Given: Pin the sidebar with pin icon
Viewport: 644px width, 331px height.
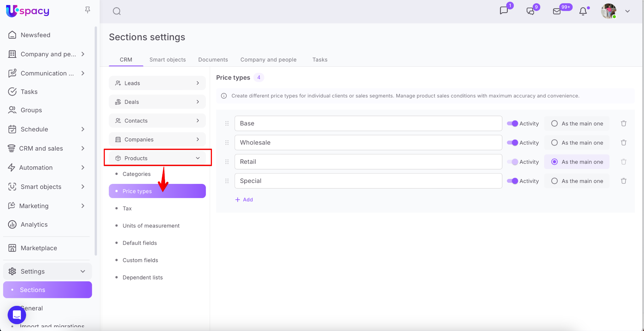Looking at the screenshot, I should [x=88, y=10].
